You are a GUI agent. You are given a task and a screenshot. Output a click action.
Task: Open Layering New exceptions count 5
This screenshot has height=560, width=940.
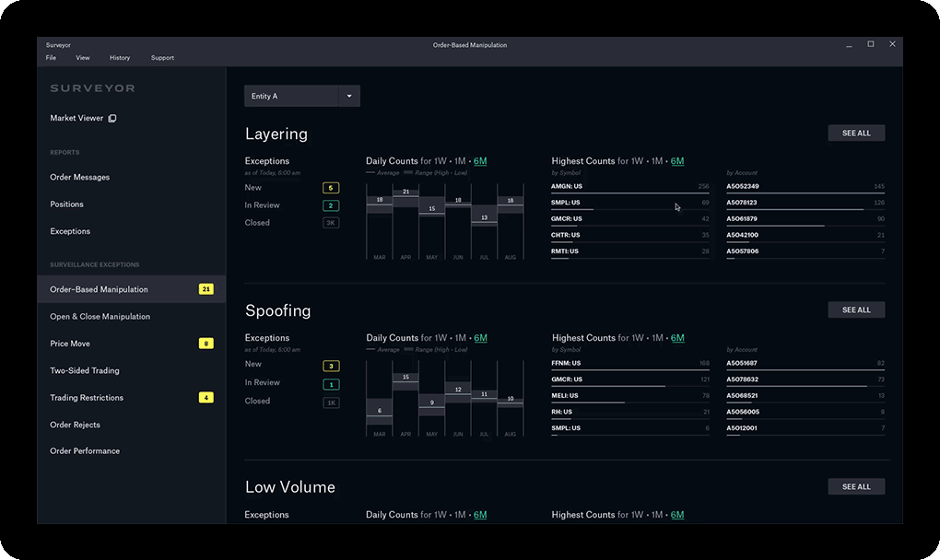pos(331,188)
